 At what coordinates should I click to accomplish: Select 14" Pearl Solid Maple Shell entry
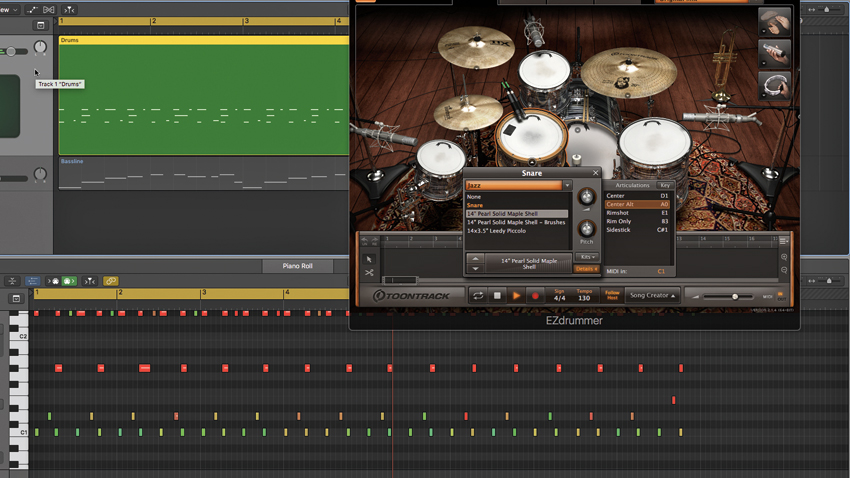tap(517, 214)
